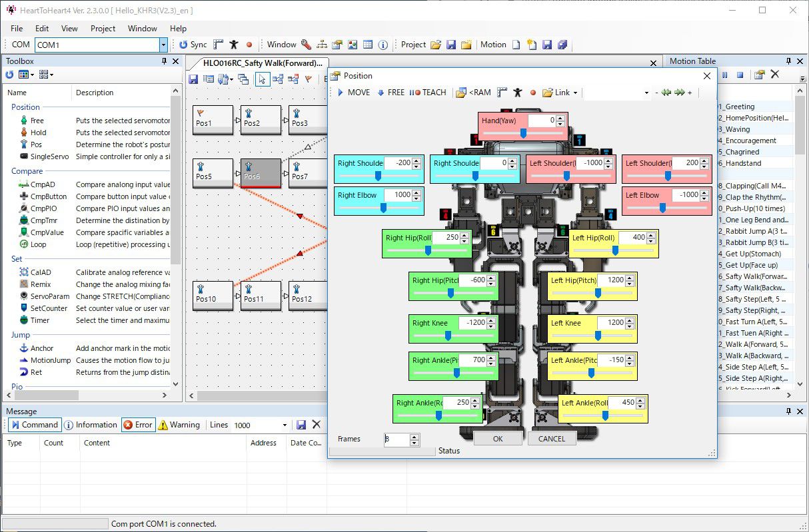This screenshot has height=532, width=809.
Task: Open the Lines 1000 dropdown
Action: (x=285, y=425)
